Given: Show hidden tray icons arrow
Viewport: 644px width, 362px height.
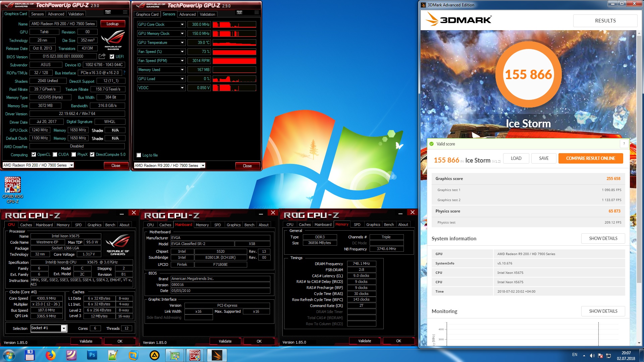Looking at the screenshot, I should [584, 356].
